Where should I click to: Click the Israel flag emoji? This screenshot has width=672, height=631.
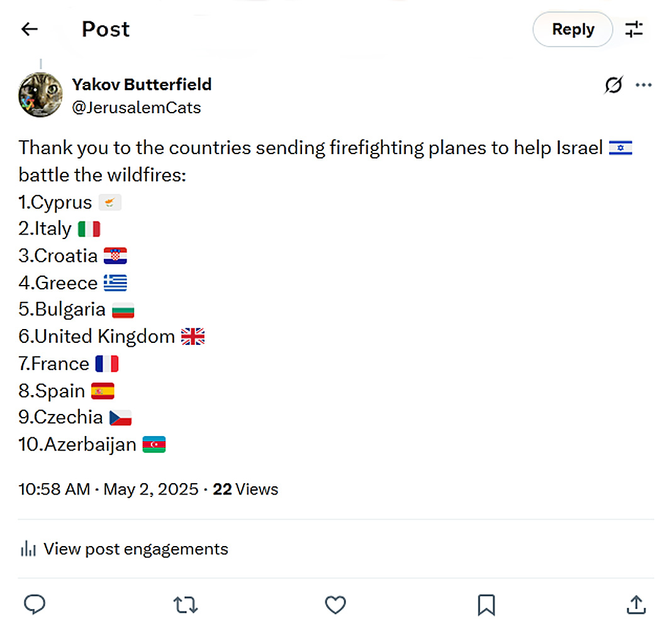pos(620,148)
